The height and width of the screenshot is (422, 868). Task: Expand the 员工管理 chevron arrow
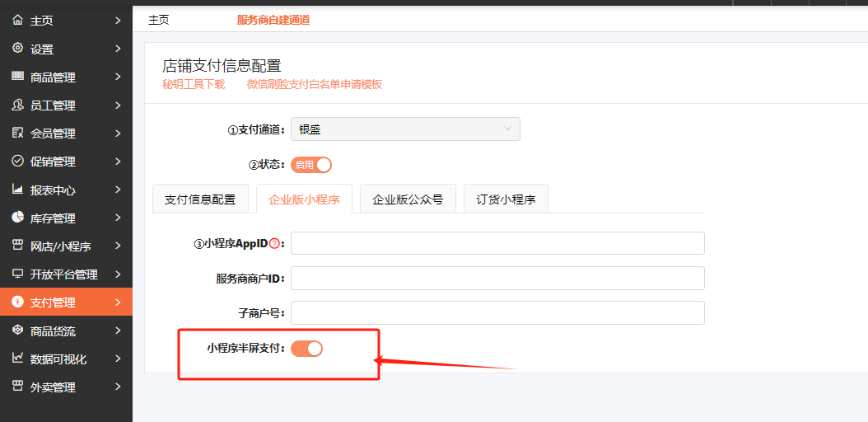pyautogui.click(x=118, y=105)
